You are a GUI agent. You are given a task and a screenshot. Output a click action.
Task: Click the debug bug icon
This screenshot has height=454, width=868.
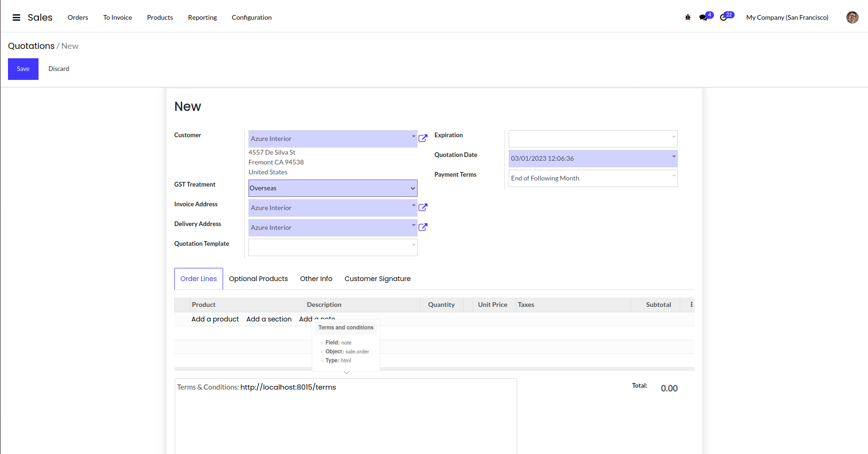tap(688, 17)
